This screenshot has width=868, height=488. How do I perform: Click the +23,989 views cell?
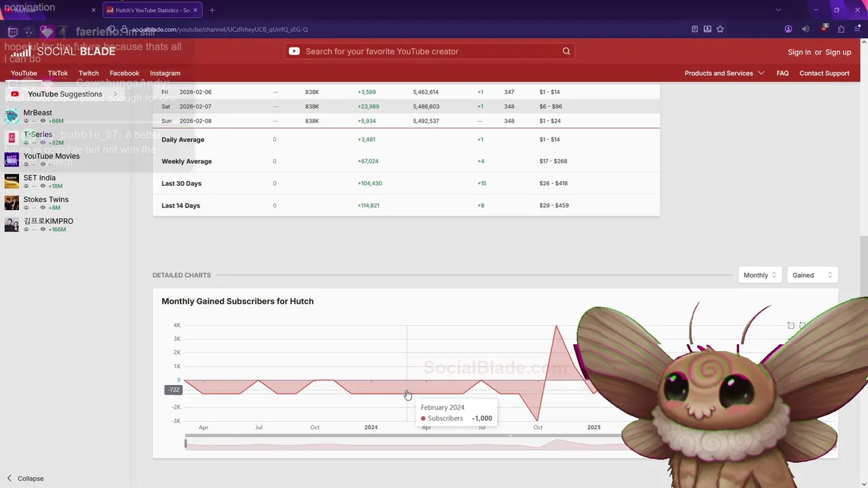(368, 106)
